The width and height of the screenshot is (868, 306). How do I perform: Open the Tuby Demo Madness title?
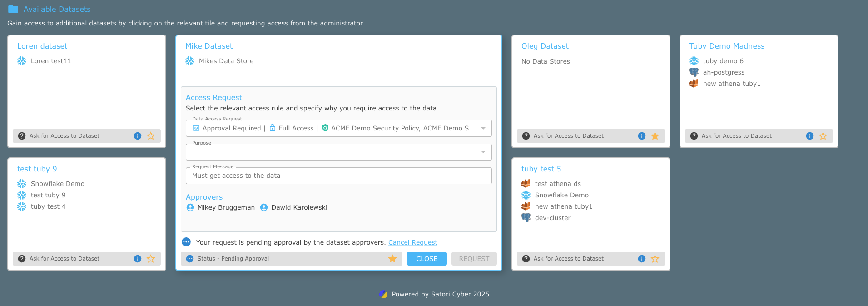click(727, 46)
